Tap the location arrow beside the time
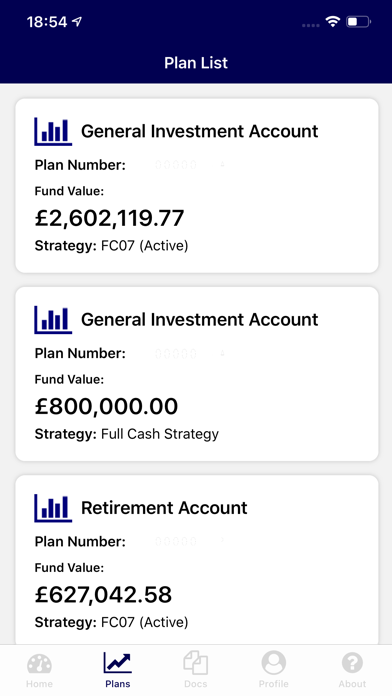 point(77,21)
